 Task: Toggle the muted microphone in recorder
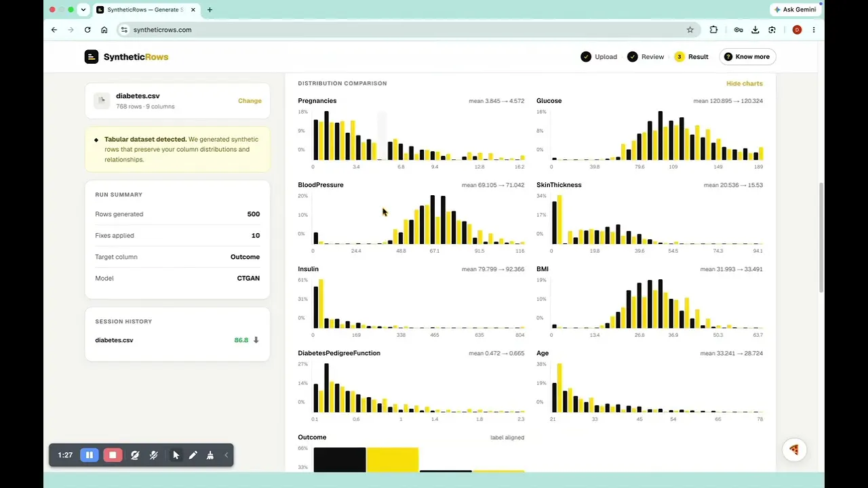[x=154, y=455]
